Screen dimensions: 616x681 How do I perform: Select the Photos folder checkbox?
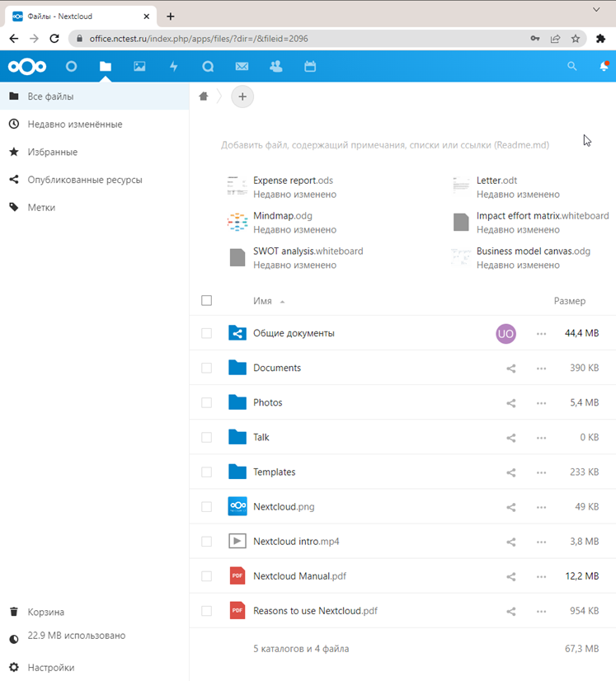click(207, 402)
